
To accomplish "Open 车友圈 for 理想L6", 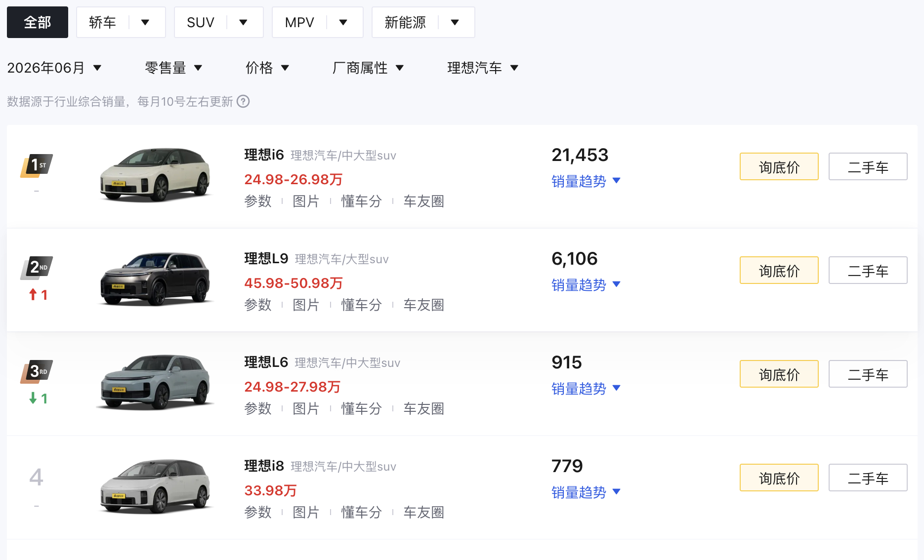I will (x=423, y=409).
